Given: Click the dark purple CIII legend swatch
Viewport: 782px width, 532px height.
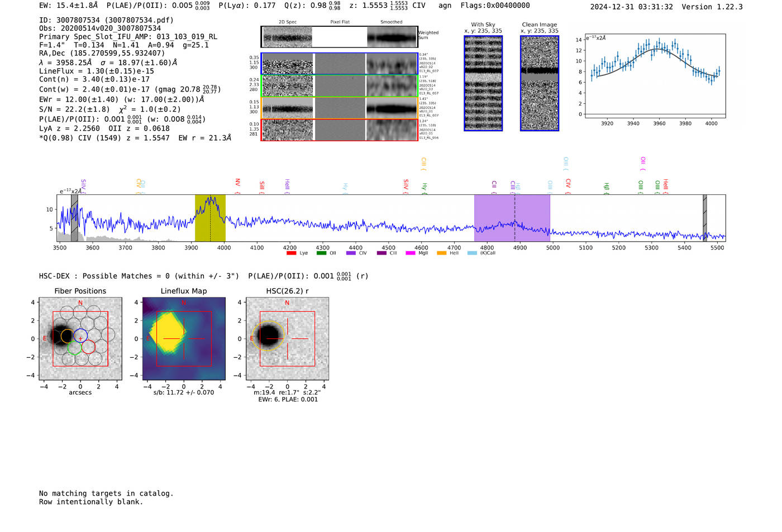Looking at the screenshot, I should (x=382, y=253).
